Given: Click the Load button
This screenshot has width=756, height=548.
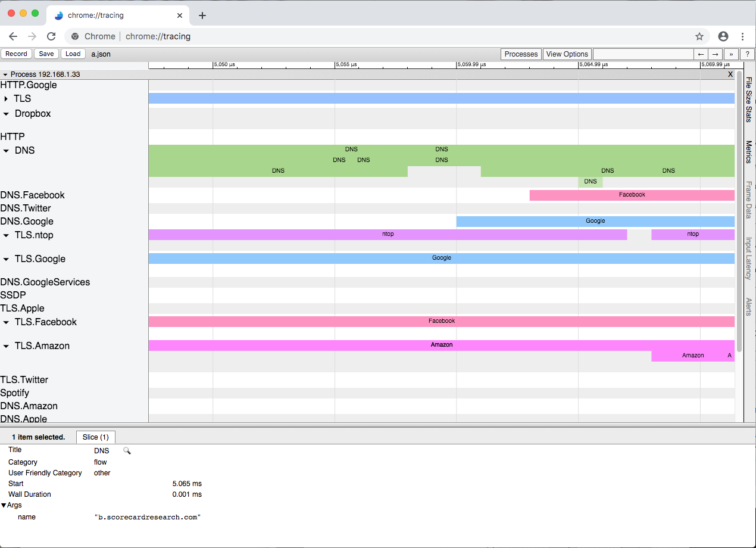Looking at the screenshot, I should (x=73, y=54).
